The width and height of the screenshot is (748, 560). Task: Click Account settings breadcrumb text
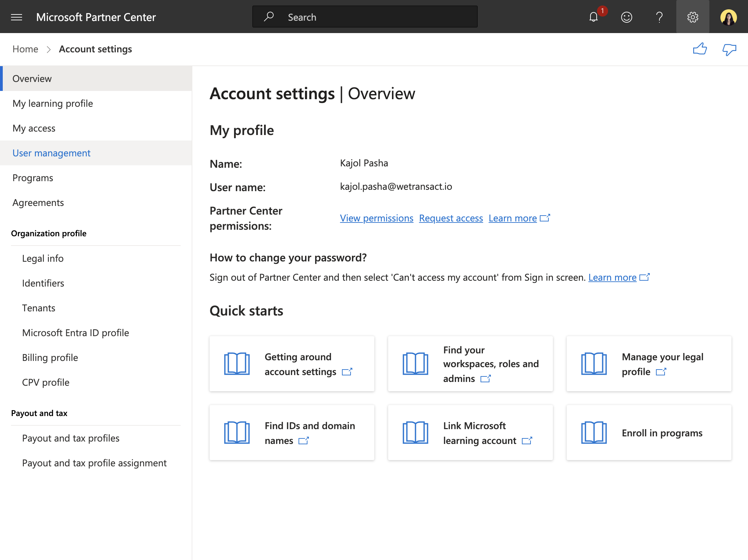click(95, 49)
